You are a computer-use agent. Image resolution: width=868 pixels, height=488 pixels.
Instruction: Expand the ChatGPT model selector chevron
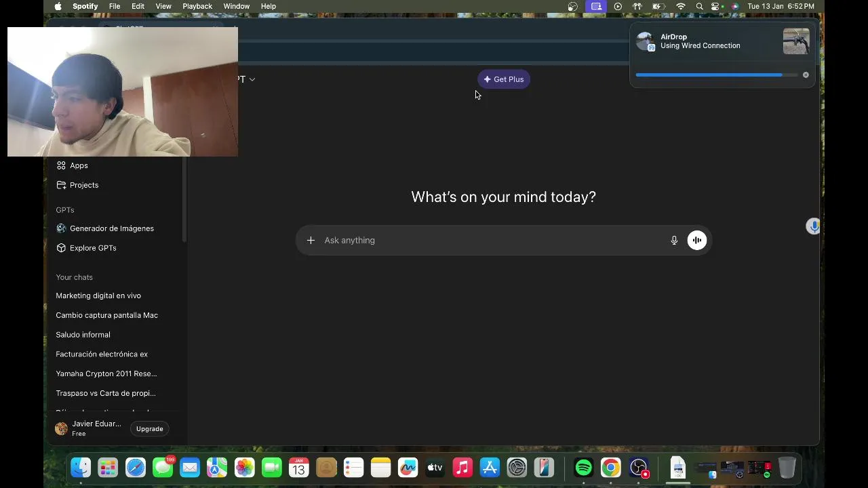252,79
